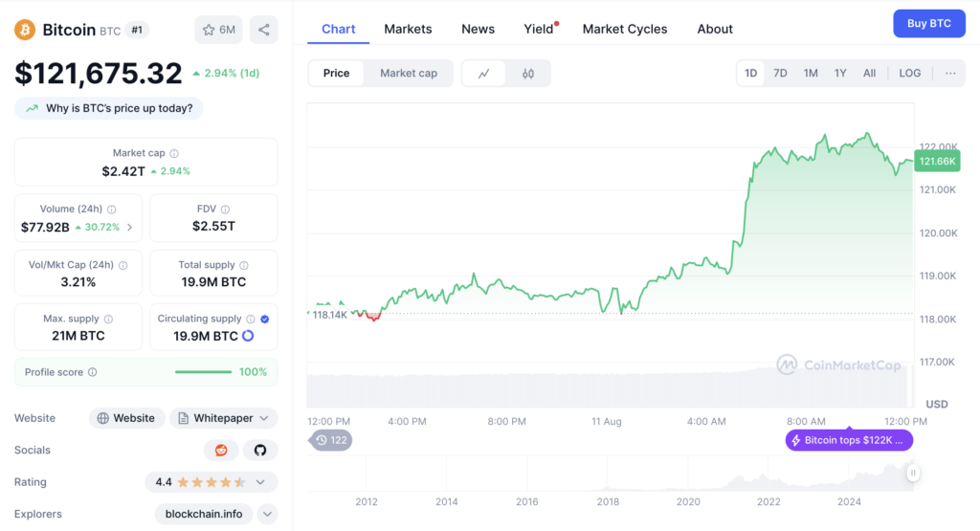Click the Max. supply info icon
Image resolution: width=980 pixels, height=531 pixels.
click(108, 319)
